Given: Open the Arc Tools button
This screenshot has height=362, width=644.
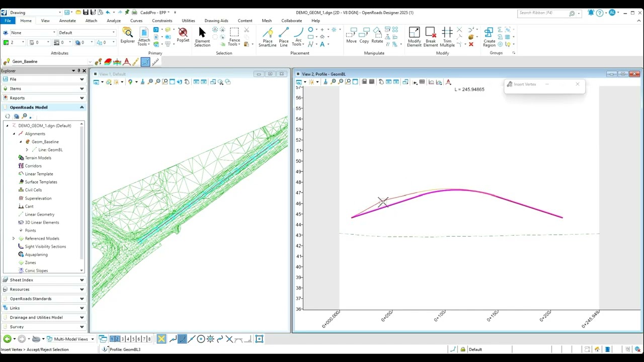Looking at the screenshot, I should [x=298, y=37].
